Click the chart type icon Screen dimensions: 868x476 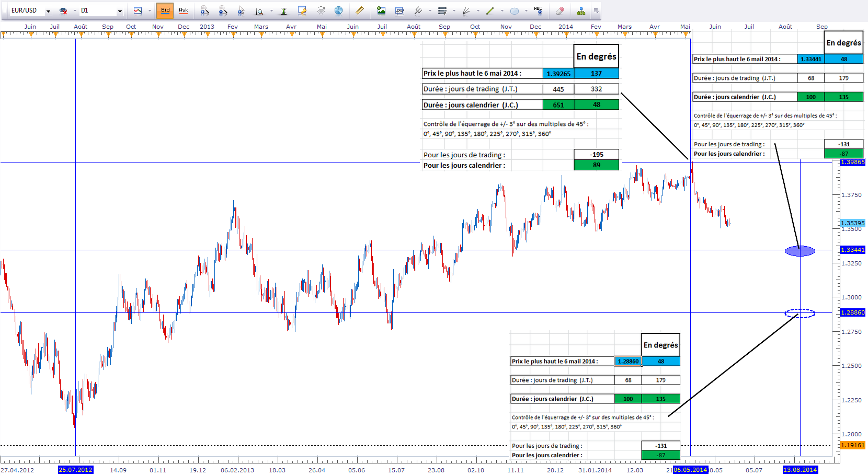coord(138,10)
